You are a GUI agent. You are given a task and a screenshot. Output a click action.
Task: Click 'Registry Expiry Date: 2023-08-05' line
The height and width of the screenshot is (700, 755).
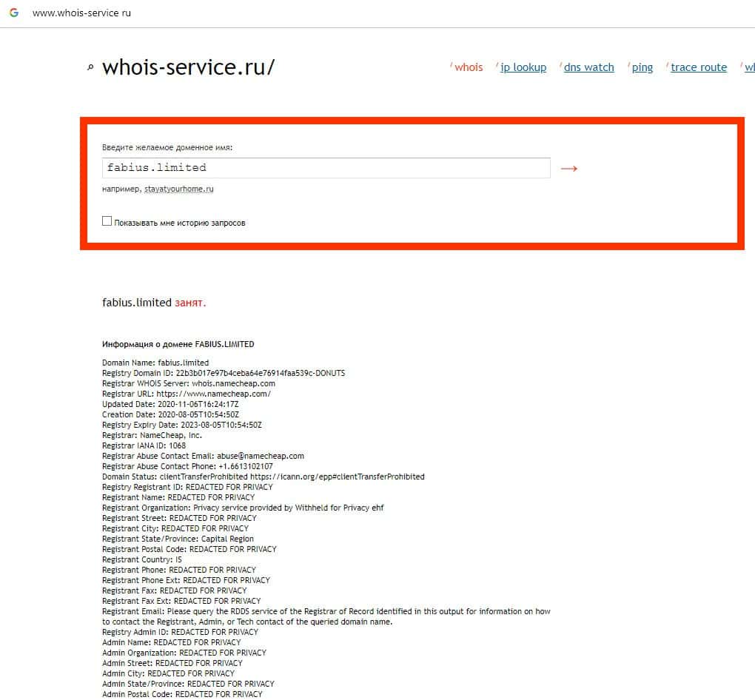tap(182, 425)
